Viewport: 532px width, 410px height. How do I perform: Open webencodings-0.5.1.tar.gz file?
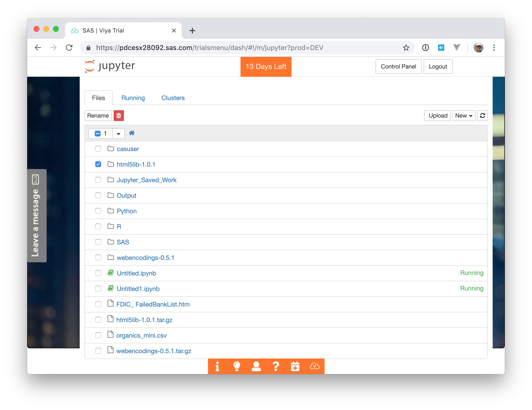point(154,351)
